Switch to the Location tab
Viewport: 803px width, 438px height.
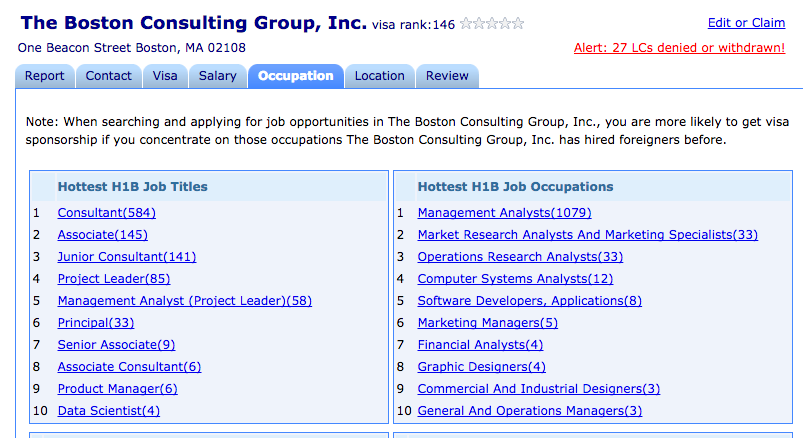point(379,76)
